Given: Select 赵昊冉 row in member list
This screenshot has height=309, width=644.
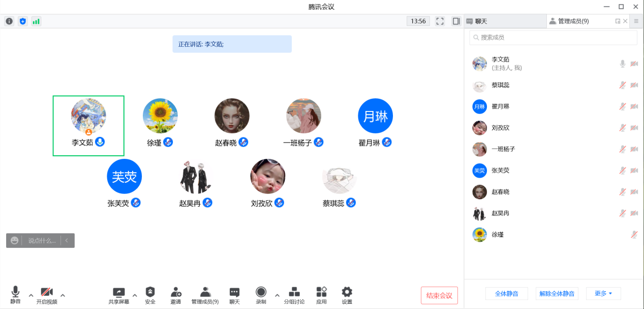Looking at the screenshot, I should point(554,213).
